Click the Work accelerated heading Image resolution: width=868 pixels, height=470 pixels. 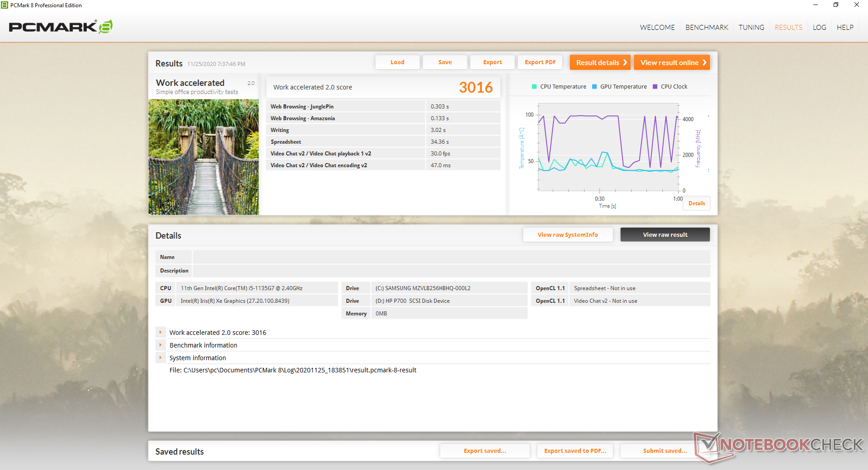click(x=190, y=83)
